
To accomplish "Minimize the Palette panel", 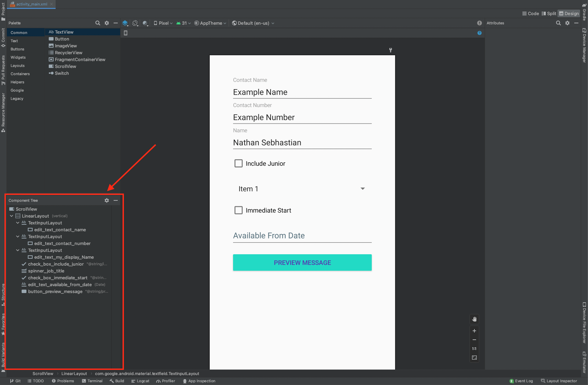I will click(116, 23).
